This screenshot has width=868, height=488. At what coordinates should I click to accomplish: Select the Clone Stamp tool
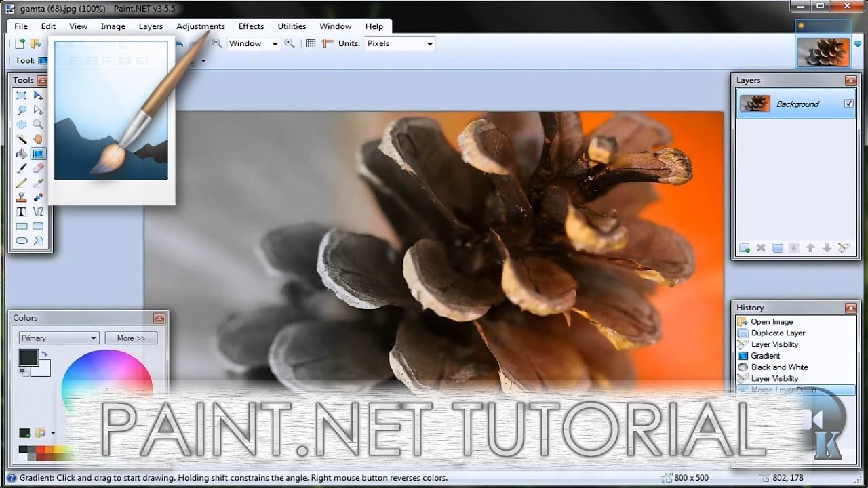21,197
